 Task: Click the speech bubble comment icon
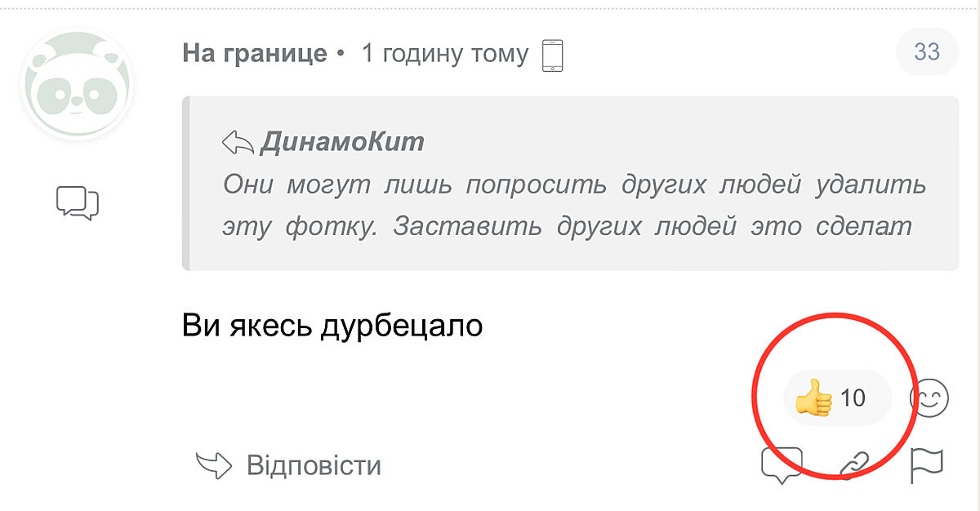[x=782, y=464]
